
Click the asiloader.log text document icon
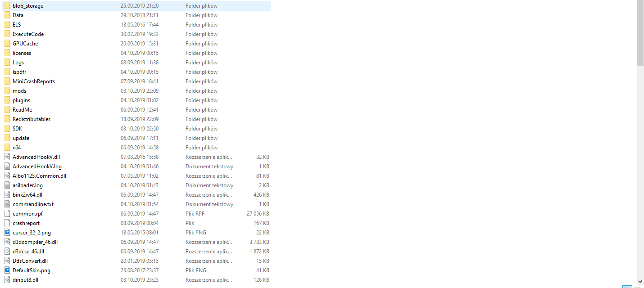[x=7, y=185]
